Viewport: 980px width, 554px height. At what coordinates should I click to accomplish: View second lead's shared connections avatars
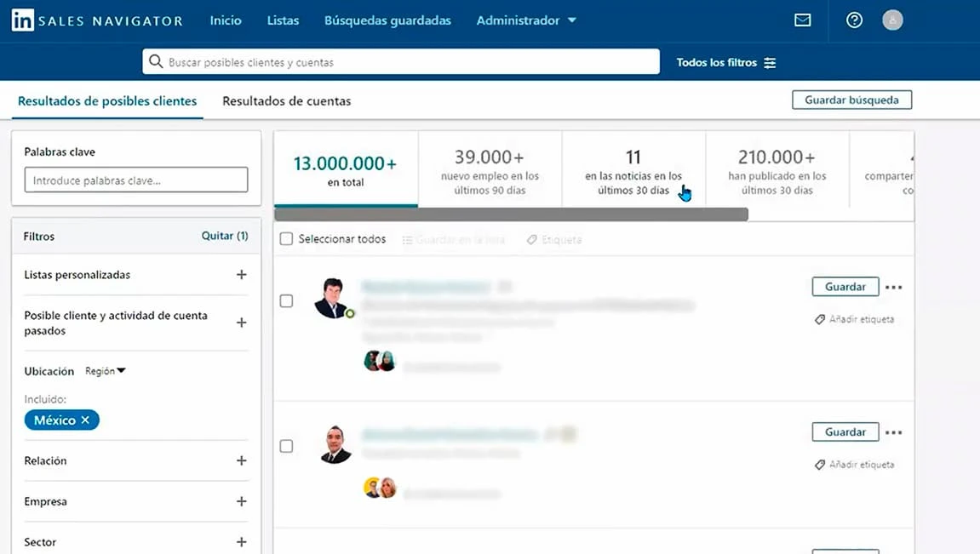380,487
